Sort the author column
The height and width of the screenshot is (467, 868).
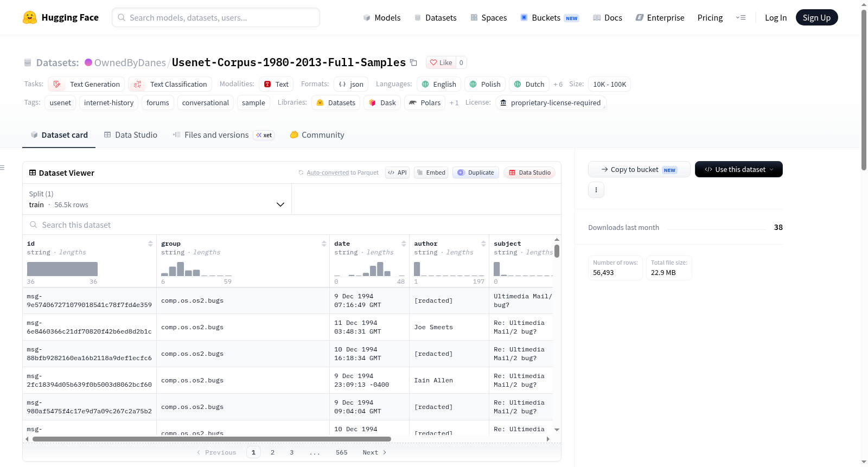[x=483, y=244]
